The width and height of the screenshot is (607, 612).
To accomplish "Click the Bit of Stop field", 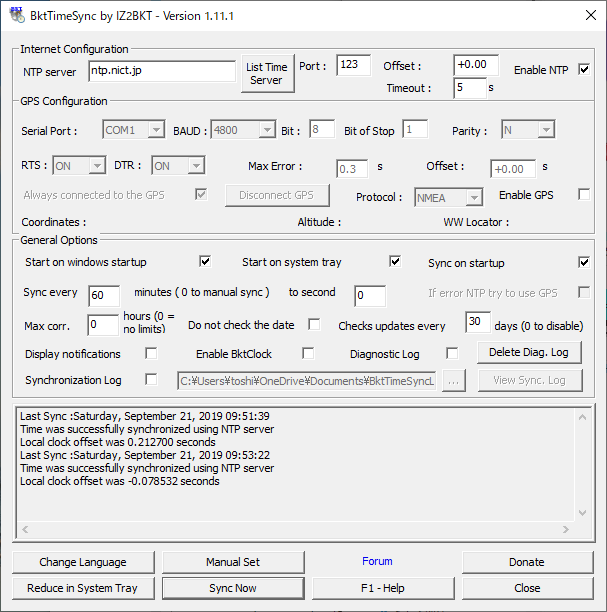I will click(415, 129).
